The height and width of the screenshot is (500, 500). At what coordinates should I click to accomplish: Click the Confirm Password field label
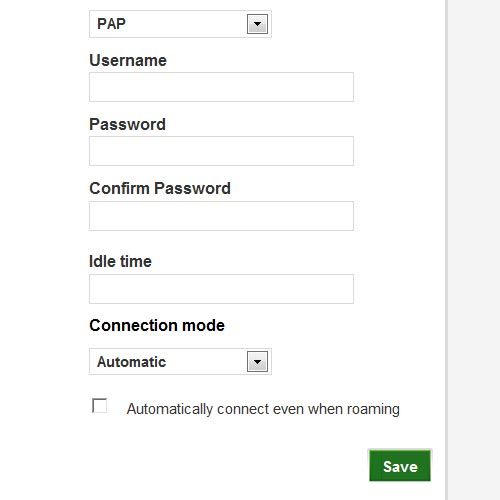(160, 188)
